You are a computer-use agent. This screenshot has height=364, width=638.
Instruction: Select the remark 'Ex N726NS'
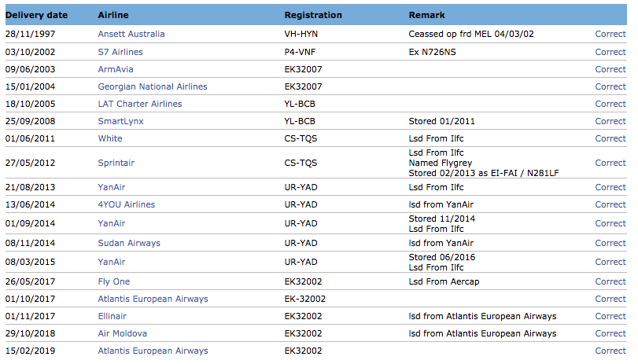432,52
